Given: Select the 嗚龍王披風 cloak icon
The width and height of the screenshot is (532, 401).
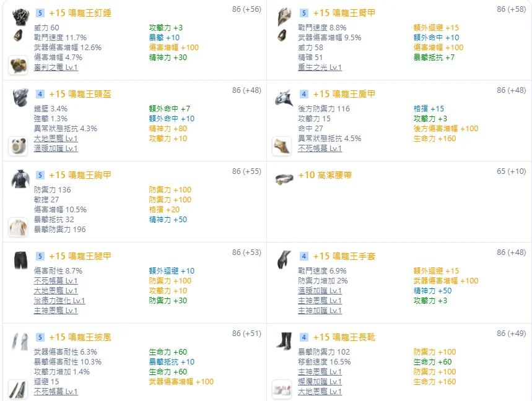Looking at the screenshot, I should click(x=20, y=341).
